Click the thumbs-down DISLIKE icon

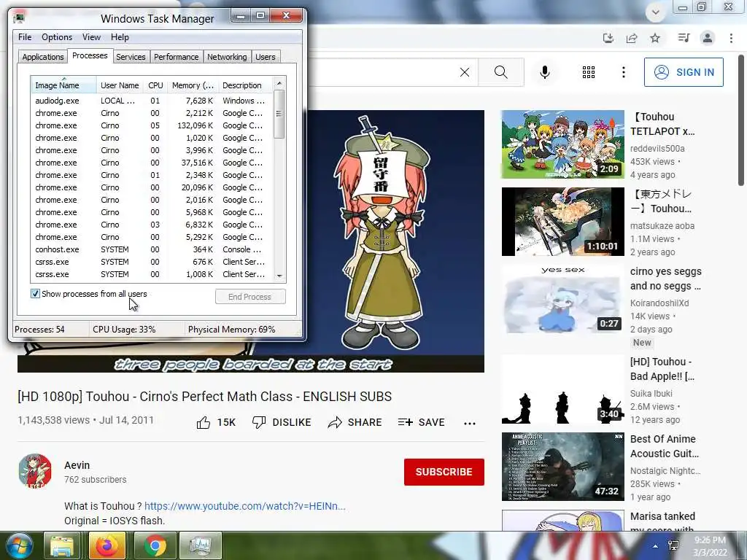click(259, 422)
